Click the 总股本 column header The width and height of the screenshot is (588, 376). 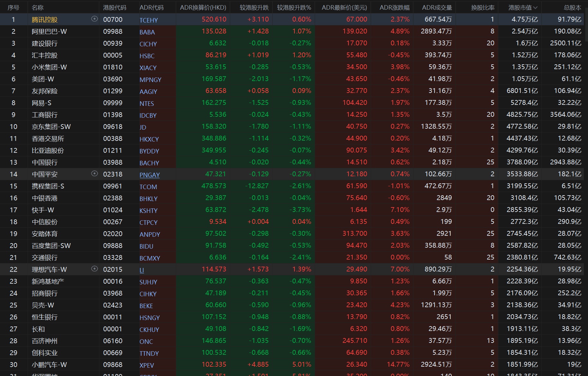click(x=572, y=7)
